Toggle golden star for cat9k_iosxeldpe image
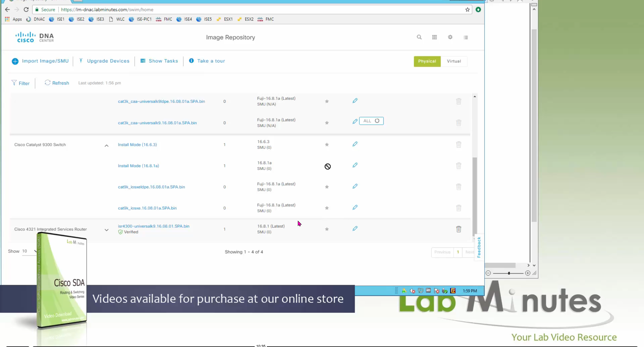The image size is (644, 347). pyautogui.click(x=327, y=187)
